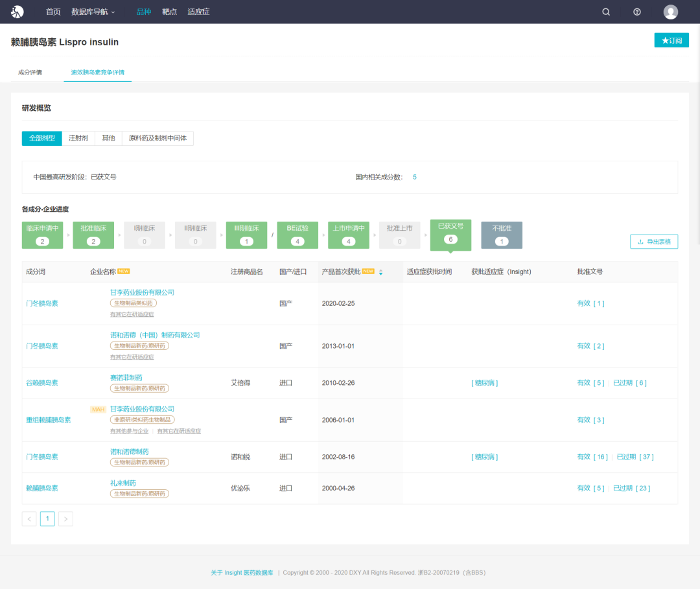Filter by 不批准 stage

click(x=502, y=235)
